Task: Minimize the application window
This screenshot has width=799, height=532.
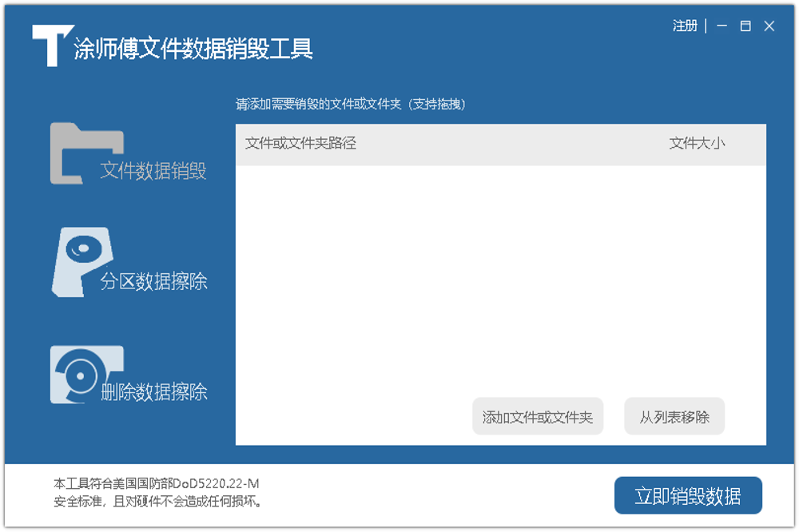Action: coord(721,26)
